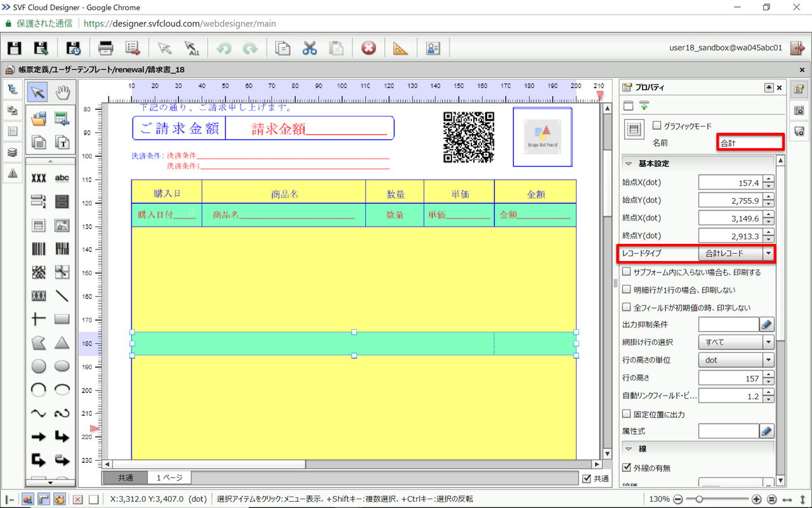This screenshot has height=508, width=812.
Task: Click the red Delete X icon
Action: [x=369, y=48]
